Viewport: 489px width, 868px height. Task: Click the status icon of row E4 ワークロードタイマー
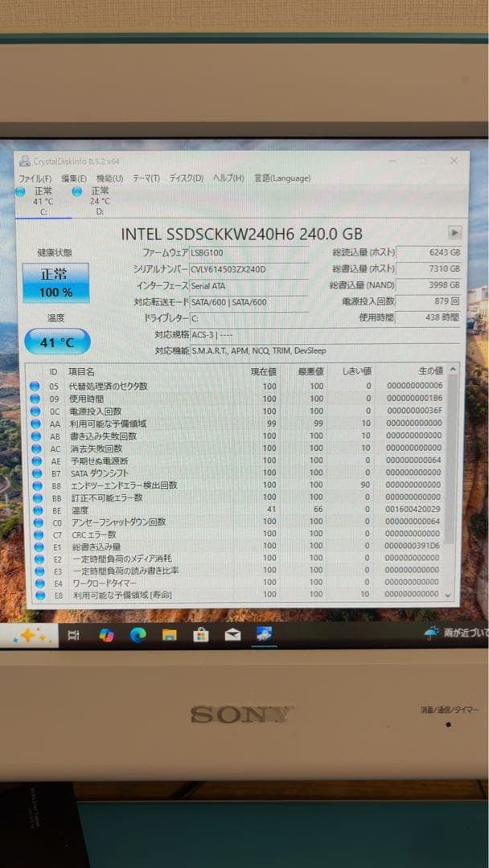click(x=40, y=583)
